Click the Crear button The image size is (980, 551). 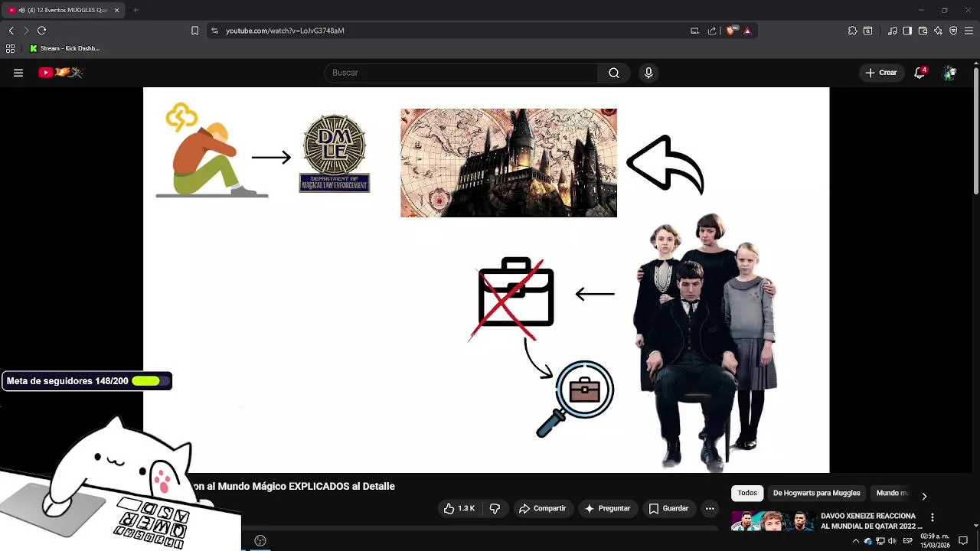click(x=881, y=73)
